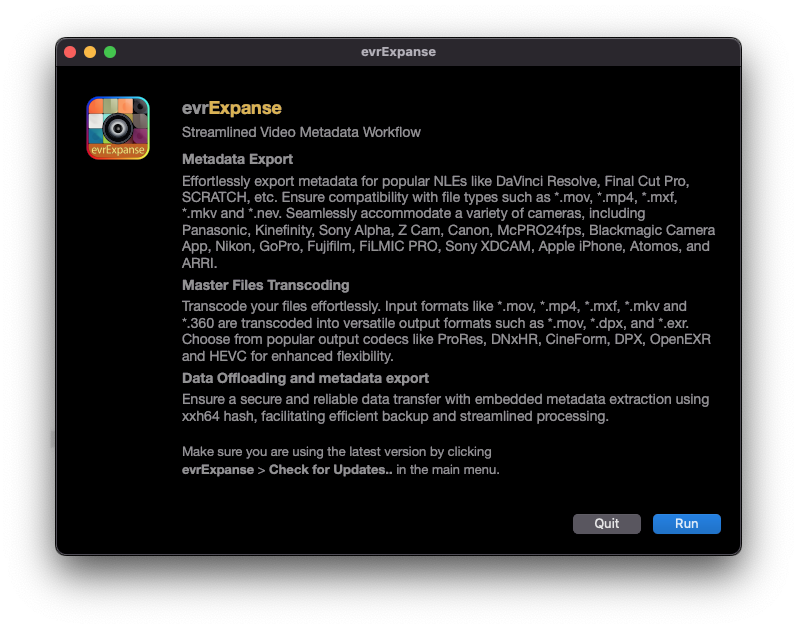Maximize the window using green button
Viewport: 797px width, 629px height.
(x=110, y=52)
